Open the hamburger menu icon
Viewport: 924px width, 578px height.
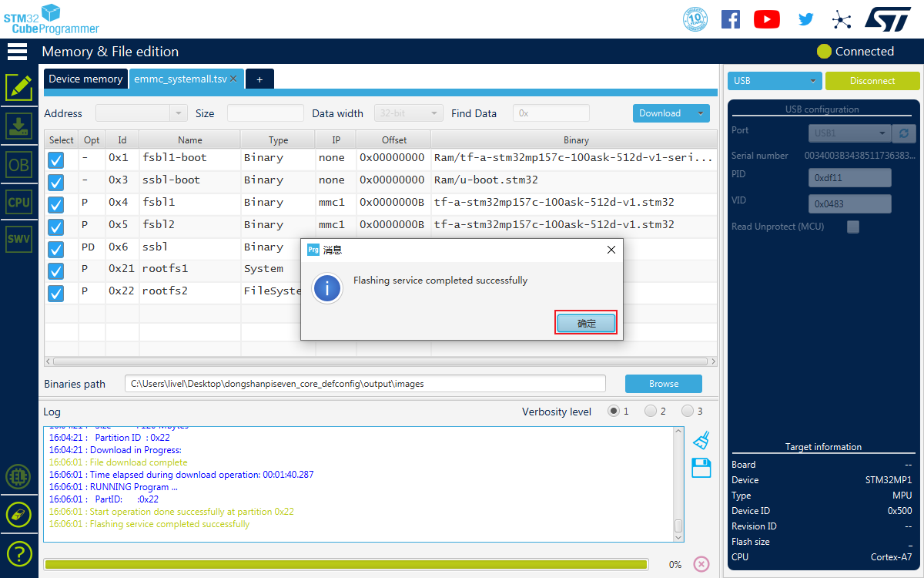tap(17, 52)
